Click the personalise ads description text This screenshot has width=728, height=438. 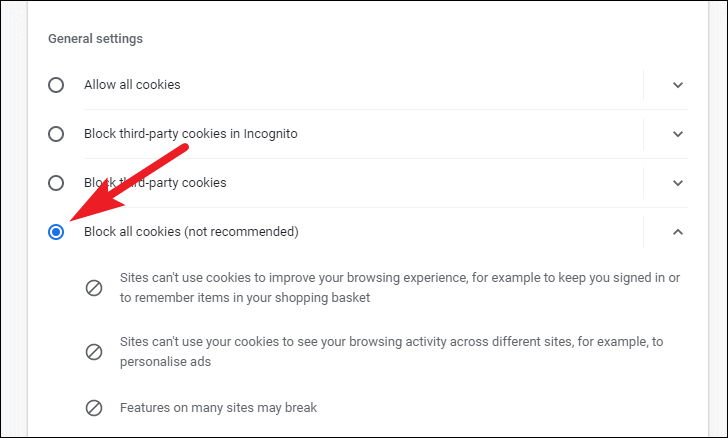coord(391,352)
